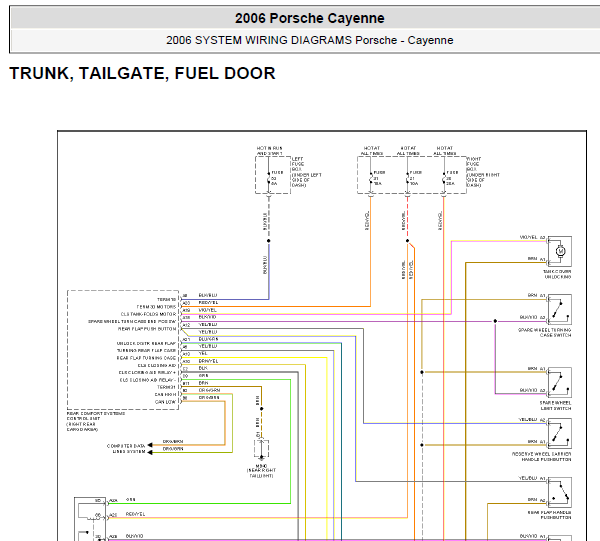Click the RED/YEL wire label beside the relay
600x541 pixels.
click(135, 514)
